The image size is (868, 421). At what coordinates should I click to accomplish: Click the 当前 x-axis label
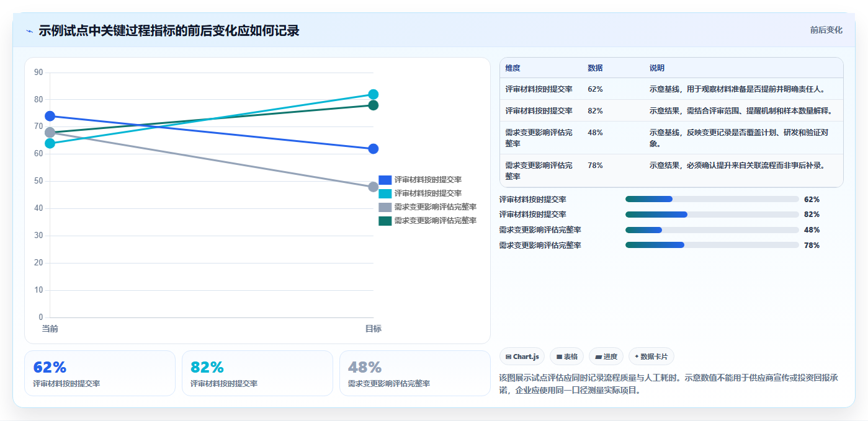(50, 329)
